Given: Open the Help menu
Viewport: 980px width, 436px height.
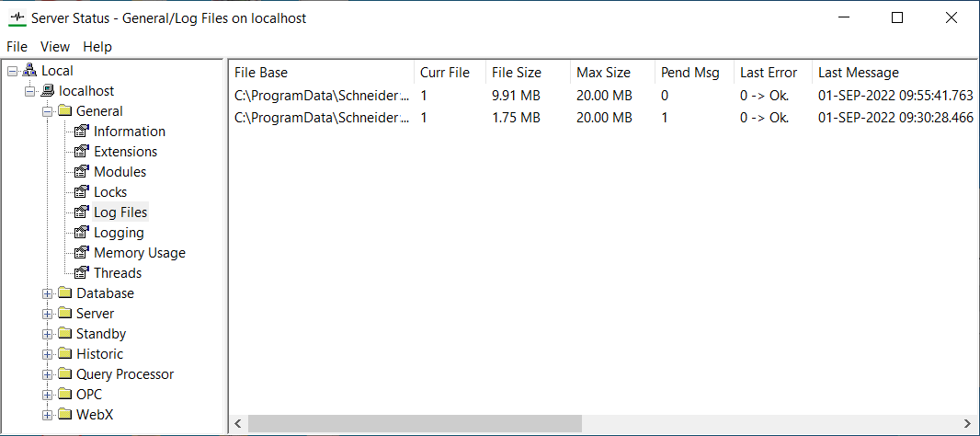Looking at the screenshot, I should [x=97, y=47].
